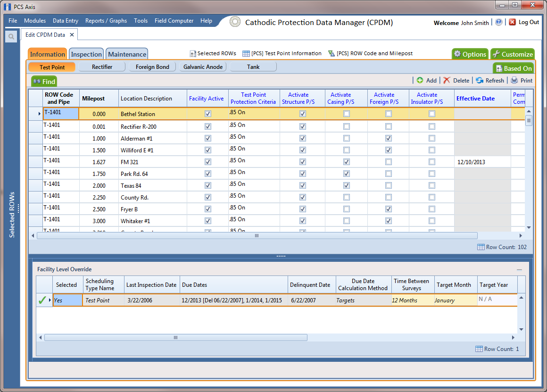Viewport: 547px width, 392px height.
Task: Click the Location Description column header
Action: [x=153, y=99]
